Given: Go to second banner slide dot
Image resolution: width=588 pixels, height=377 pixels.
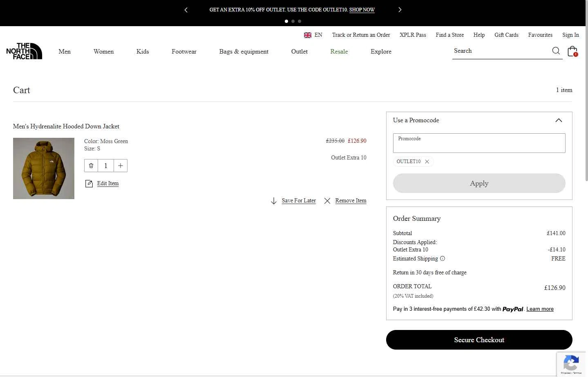Looking at the screenshot, I should tap(293, 21).
